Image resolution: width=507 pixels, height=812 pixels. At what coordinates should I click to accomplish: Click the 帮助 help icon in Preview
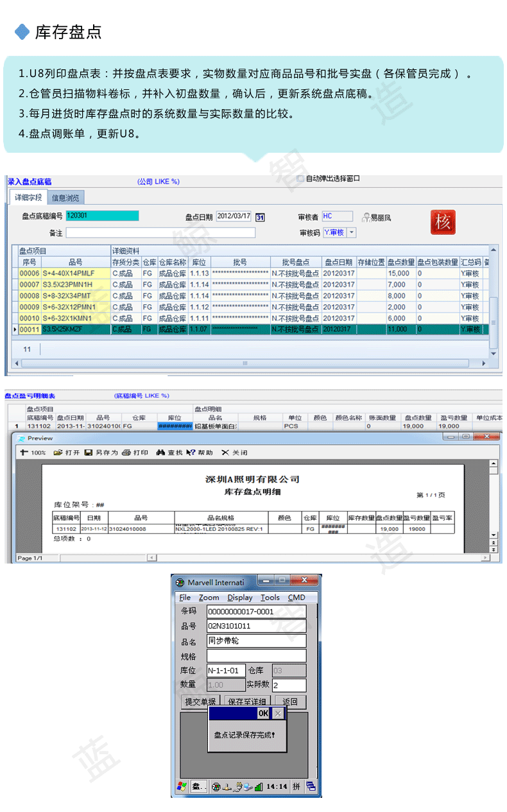(x=191, y=453)
